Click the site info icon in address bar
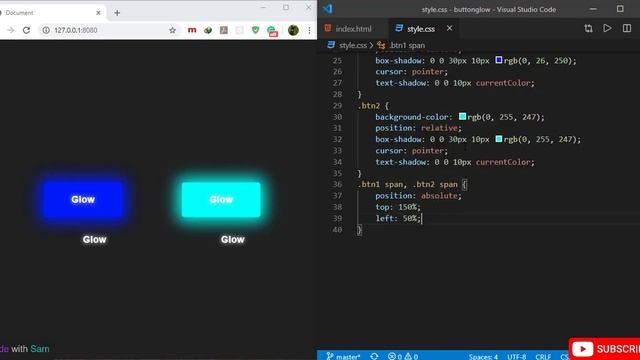The image size is (640, 360). (x=46, y=30)
